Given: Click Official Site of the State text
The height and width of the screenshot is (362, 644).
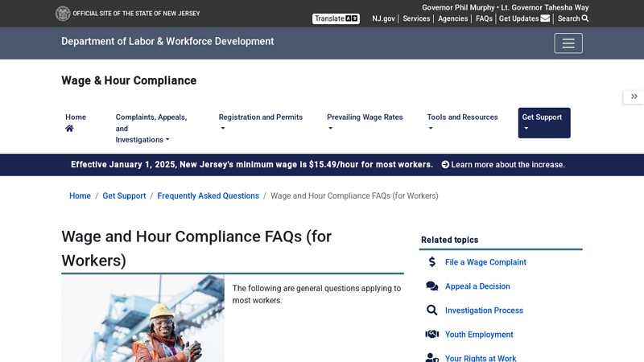Looking at the screenshot, I should (x=136, y=14).
